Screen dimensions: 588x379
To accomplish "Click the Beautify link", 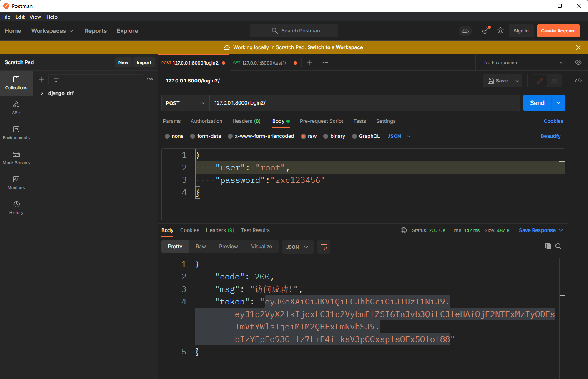I will point(550,136).
